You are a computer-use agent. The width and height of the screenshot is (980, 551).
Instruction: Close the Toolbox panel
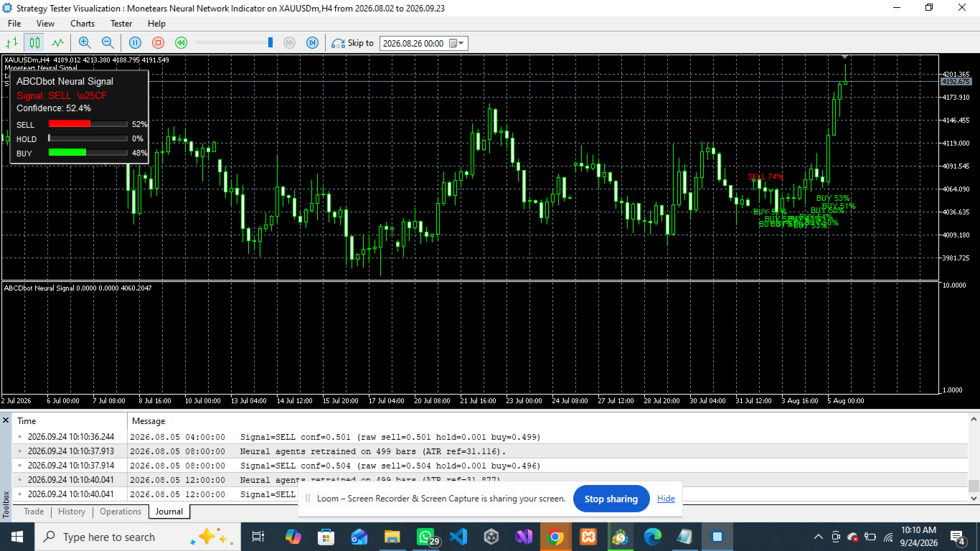(x=6, y=420)
